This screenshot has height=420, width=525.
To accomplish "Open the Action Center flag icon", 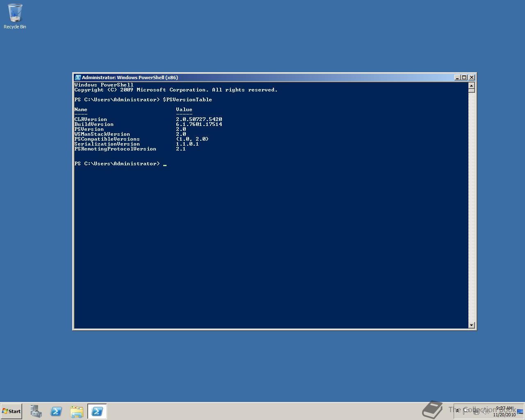I will point(466,411).
